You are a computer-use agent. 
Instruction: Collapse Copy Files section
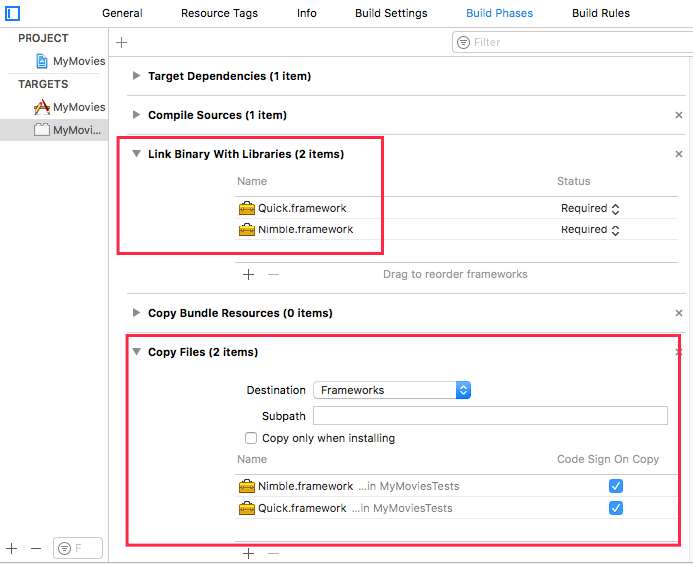click(x=137, y=352)
